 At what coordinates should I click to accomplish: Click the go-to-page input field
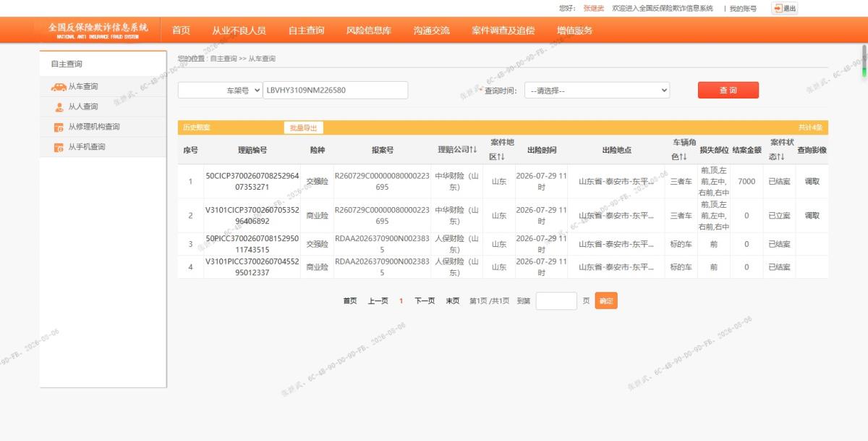(556, 301)
